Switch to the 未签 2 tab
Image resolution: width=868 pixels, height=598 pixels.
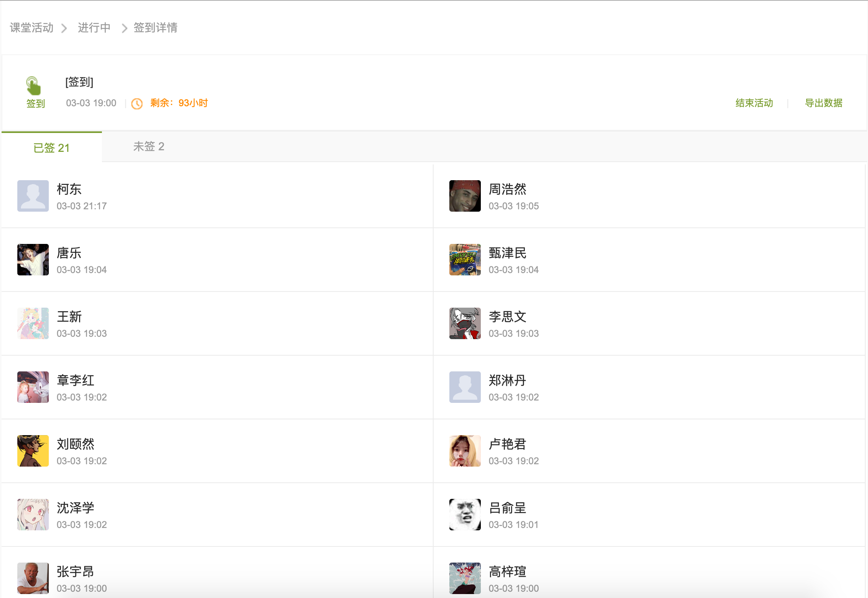149,146
